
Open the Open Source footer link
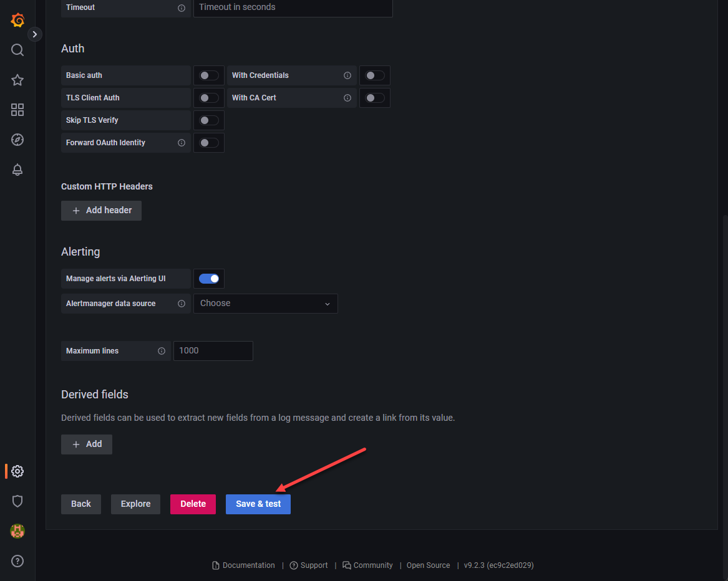point(428,565)
